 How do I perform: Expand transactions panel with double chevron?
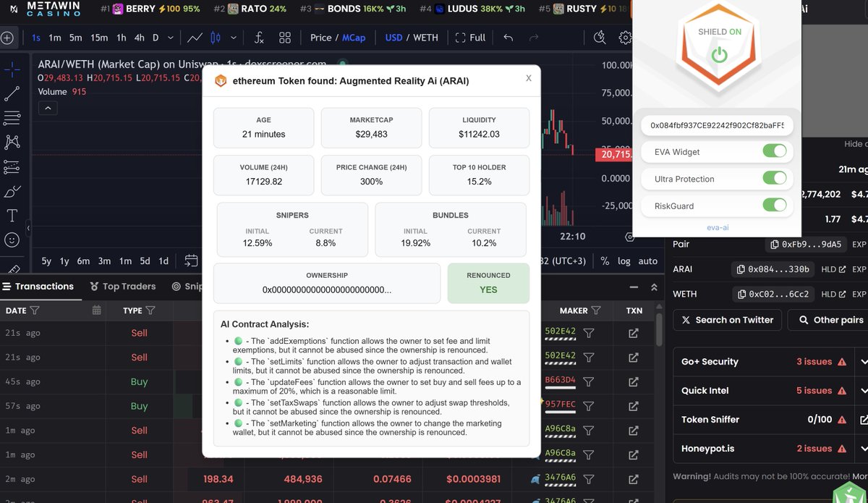654,287
